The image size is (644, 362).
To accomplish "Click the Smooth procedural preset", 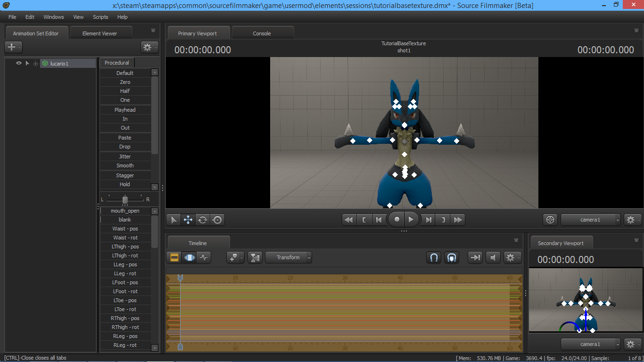I will [x=125, y=165].
